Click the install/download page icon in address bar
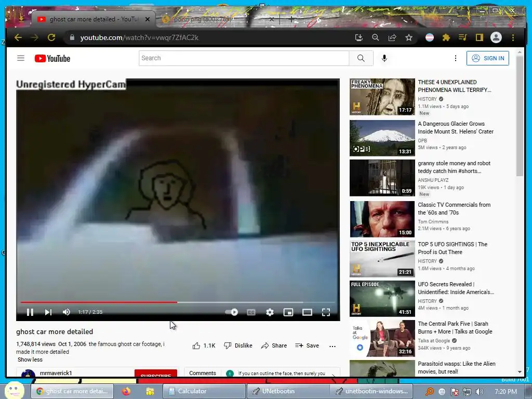Viewport: 532px width, 399px height. (x=358, y=37)
